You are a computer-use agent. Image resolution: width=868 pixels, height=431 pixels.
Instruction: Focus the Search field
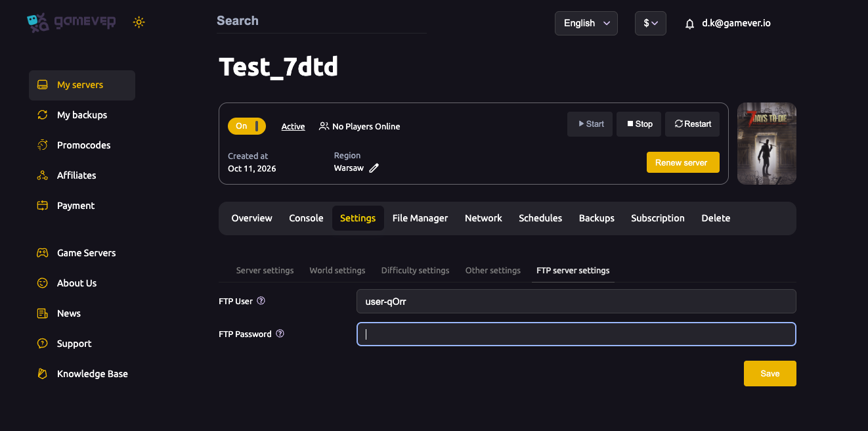click(322, 21)
